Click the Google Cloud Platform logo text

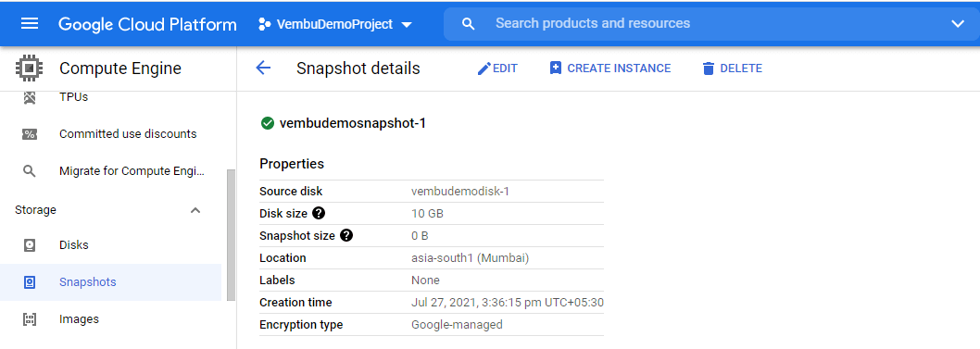[x=147, y=24]
